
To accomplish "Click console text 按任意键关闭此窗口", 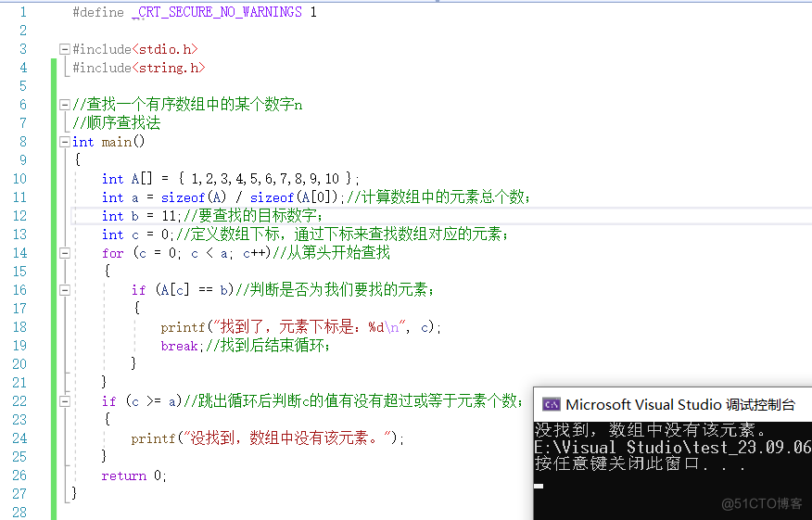I will pos(617,463).
